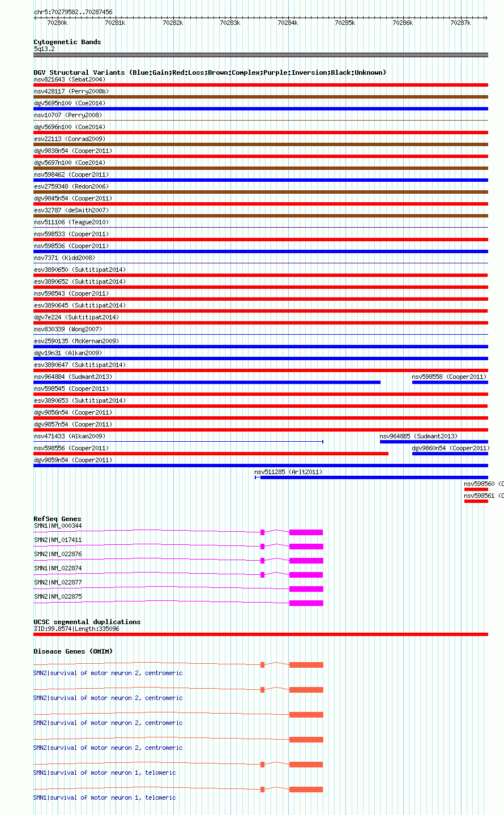Select variant esv3890652 (Suktitipat2014)
This screenshot has width=504, height=815.
[80, 281]
